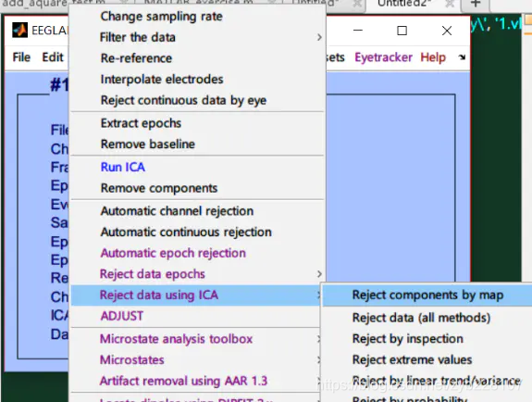This screenshot has height=402, width=532.
Task: Choose Change sampling rate
Action: click(197, 17)
